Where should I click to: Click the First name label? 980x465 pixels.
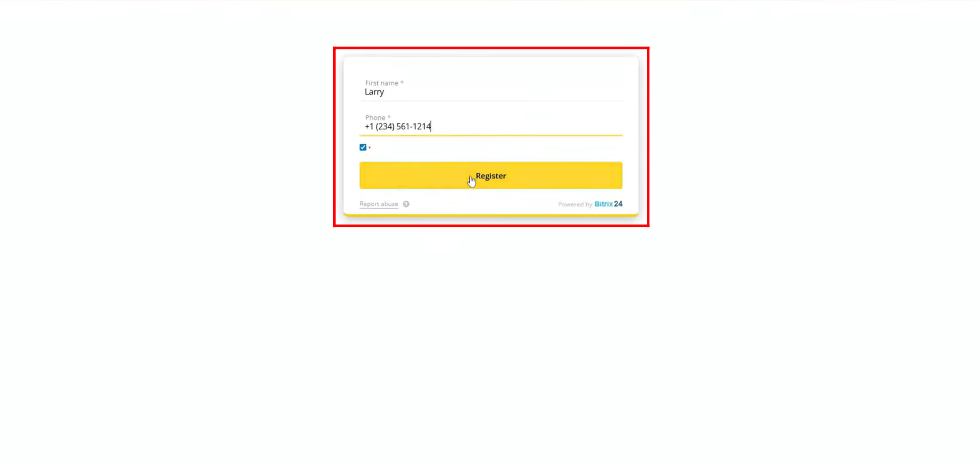382,83
